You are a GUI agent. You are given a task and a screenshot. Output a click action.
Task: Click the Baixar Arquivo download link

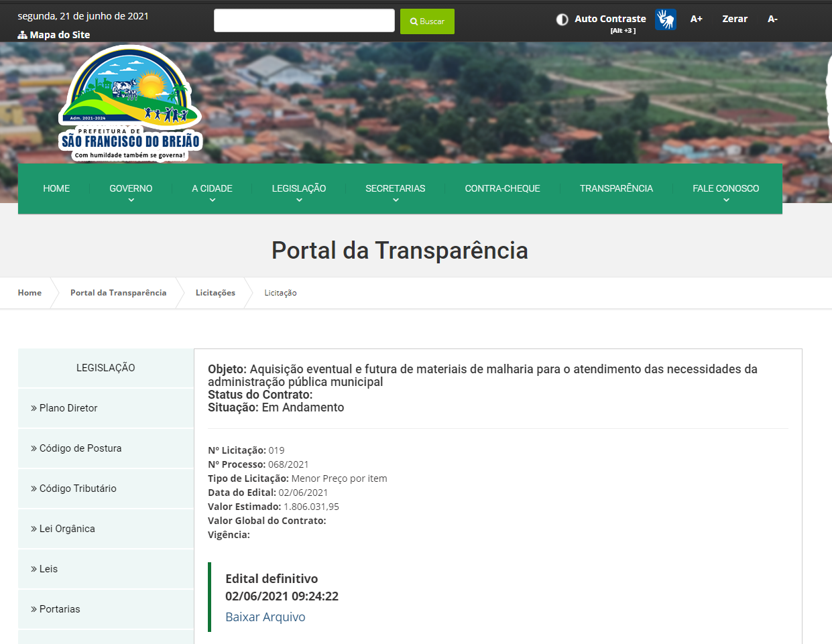pos(265,617)
